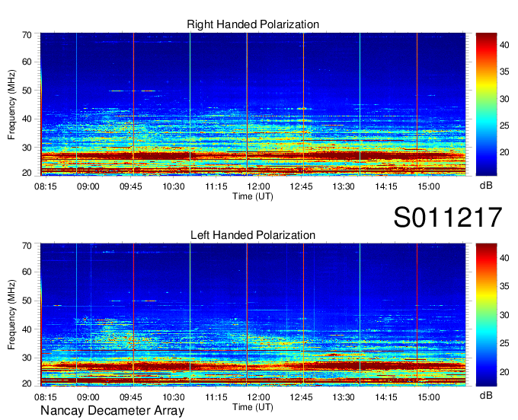The image size is (518, 420).
Task: Click the 08:15 tick under Right Handed plot
Action: pos(46,186)
